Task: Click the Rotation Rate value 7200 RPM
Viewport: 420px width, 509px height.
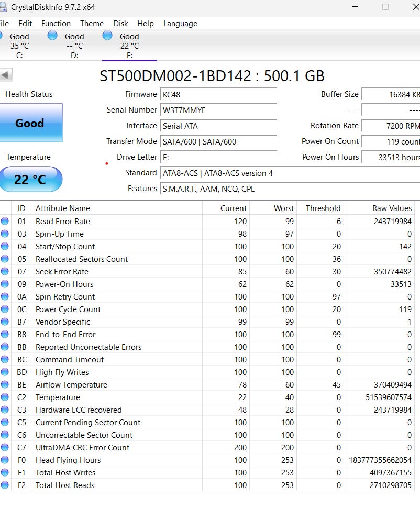Action: 391,126
